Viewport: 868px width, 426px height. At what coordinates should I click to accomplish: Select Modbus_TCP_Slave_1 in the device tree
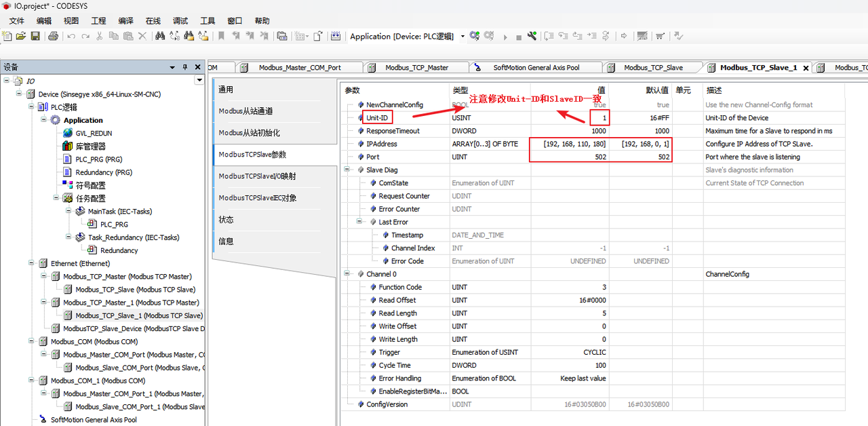(139, 315)
